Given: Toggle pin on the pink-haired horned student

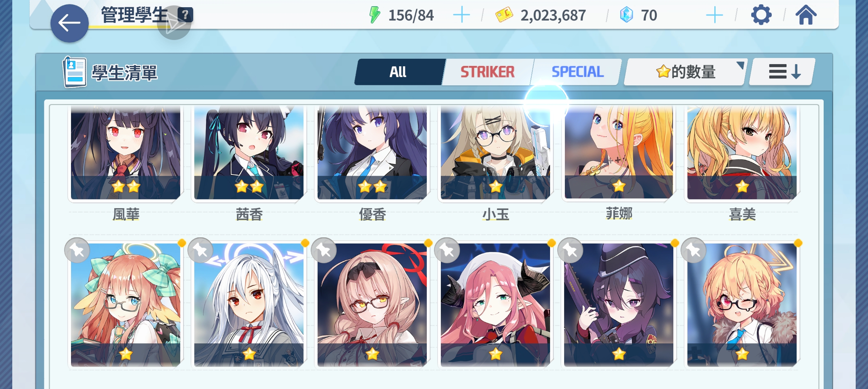Looking at the screenshot, I should pyautogui.click(x=447, y=250).
